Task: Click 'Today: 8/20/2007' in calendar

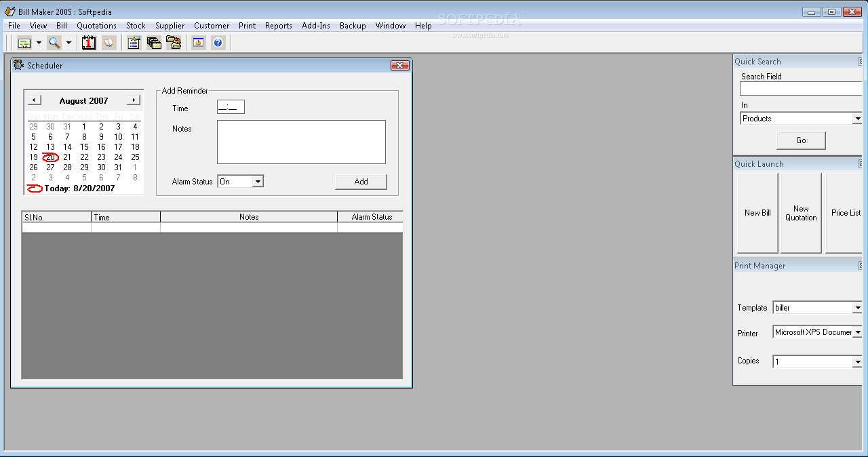Action: [x=79, y=188]
